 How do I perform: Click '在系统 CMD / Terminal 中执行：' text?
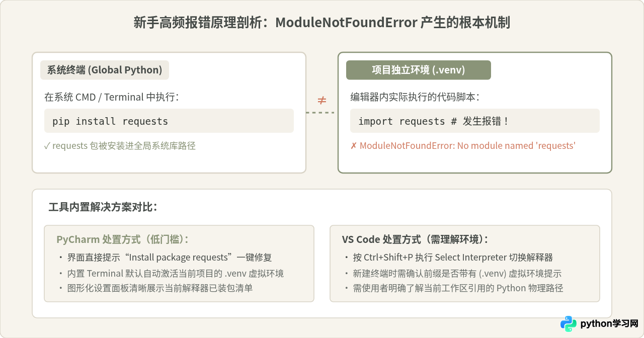pyautogui.click(x=112, y=97)
